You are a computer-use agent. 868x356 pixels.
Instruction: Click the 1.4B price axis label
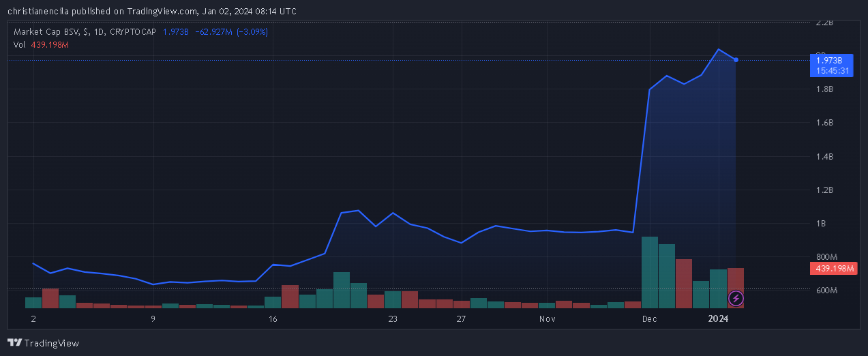[x=825, y=157]
